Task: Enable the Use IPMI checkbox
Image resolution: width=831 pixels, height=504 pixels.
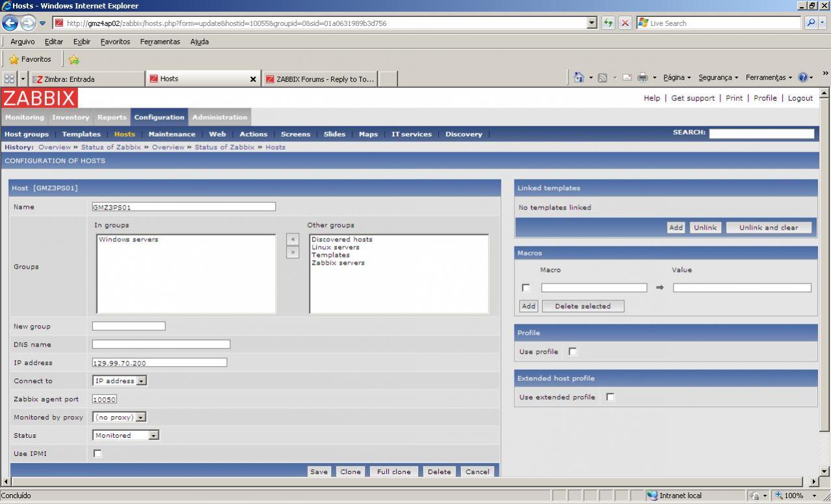Action: 98,454
